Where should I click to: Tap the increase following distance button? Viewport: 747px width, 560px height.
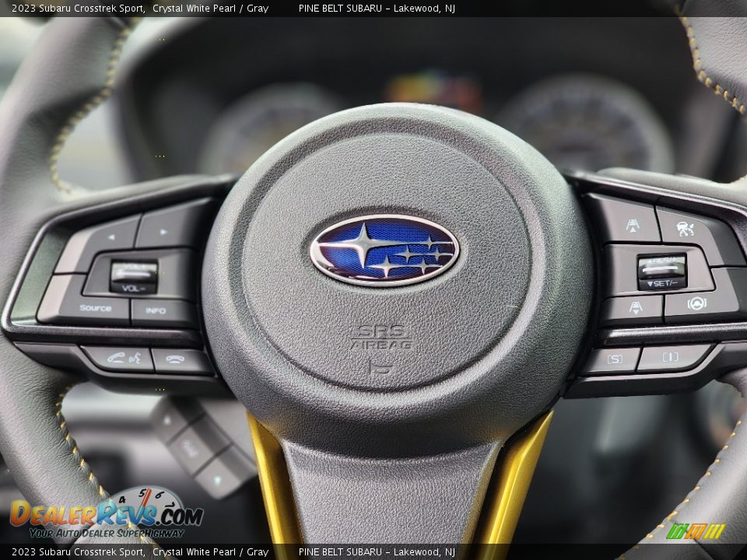[x=626, y=220]
